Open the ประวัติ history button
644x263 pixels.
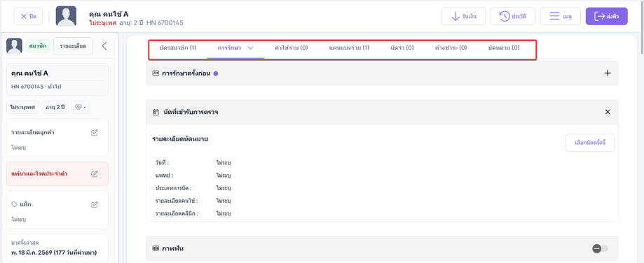(512, 16)
